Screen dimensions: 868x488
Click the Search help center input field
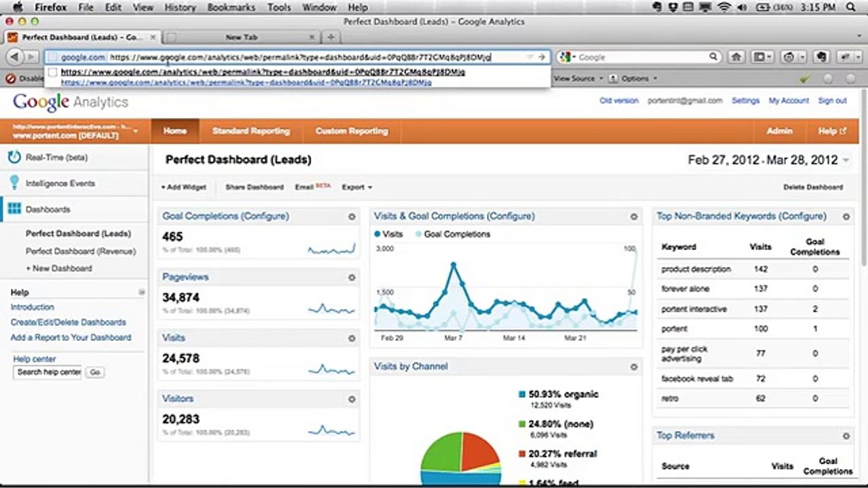pyautogui.click(x=47, y=372)
